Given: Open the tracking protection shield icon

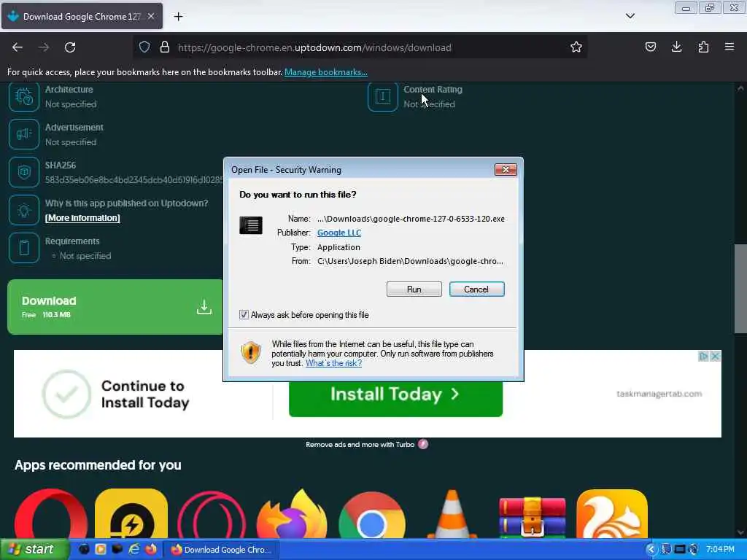Looking at the screenshot, I should (144, 47).
